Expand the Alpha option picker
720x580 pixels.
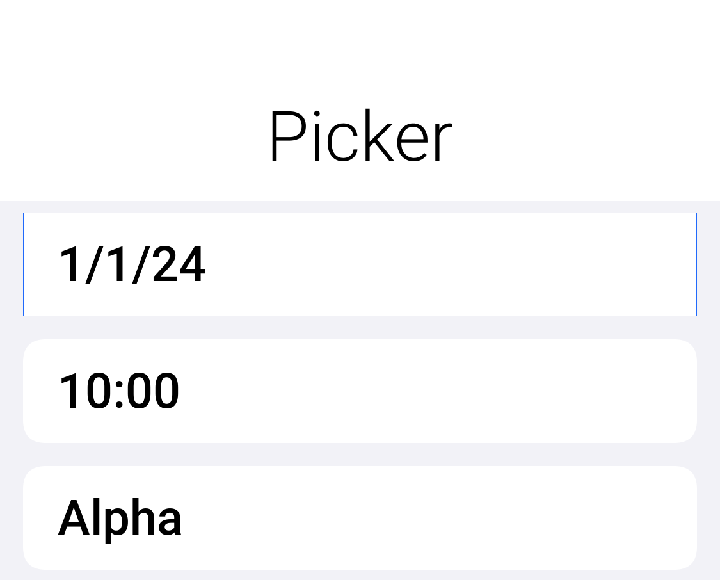tap(360, 518)
